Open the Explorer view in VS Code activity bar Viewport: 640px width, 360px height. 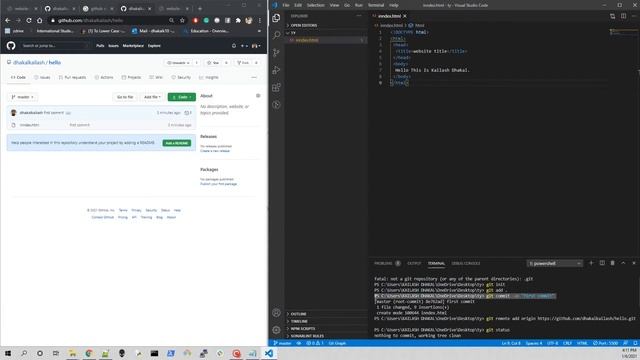point(276,18)
